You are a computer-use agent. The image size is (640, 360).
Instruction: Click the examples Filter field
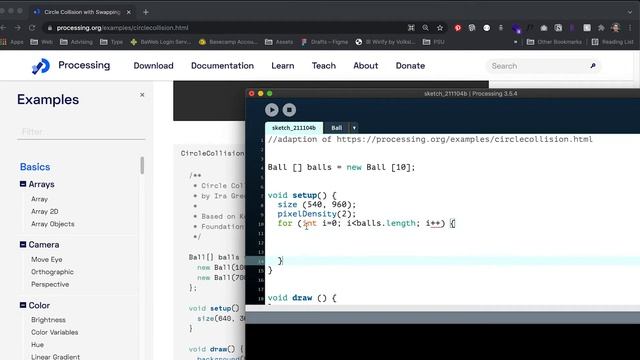81,131
